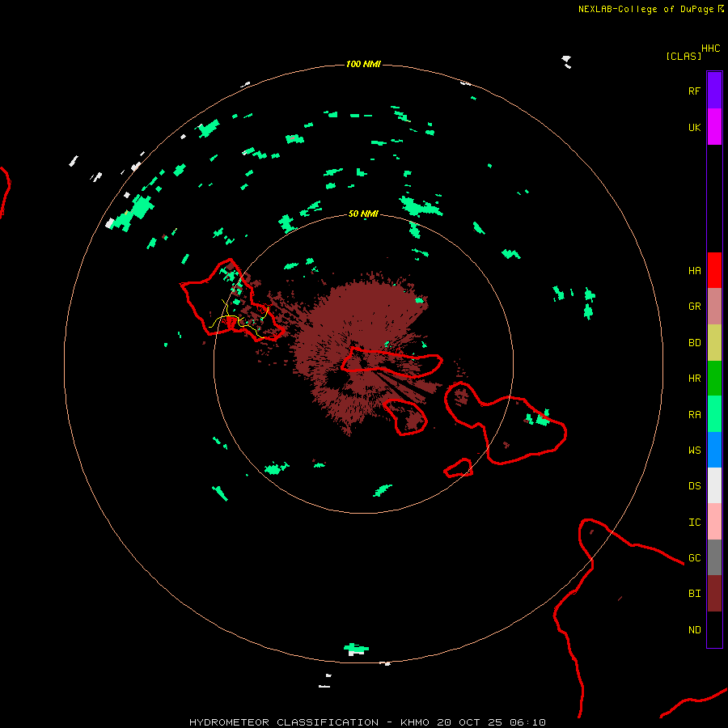Click the HA legend label
This screenshot has width=728, height=728.
694,270
